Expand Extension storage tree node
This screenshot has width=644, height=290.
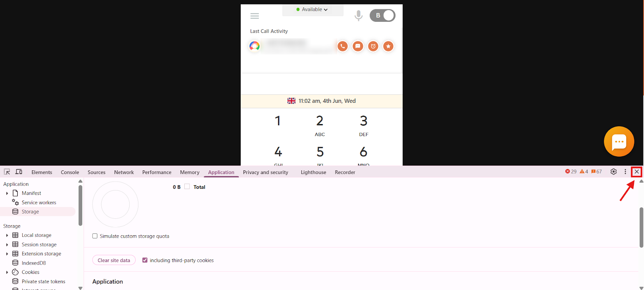coord(7,254)
